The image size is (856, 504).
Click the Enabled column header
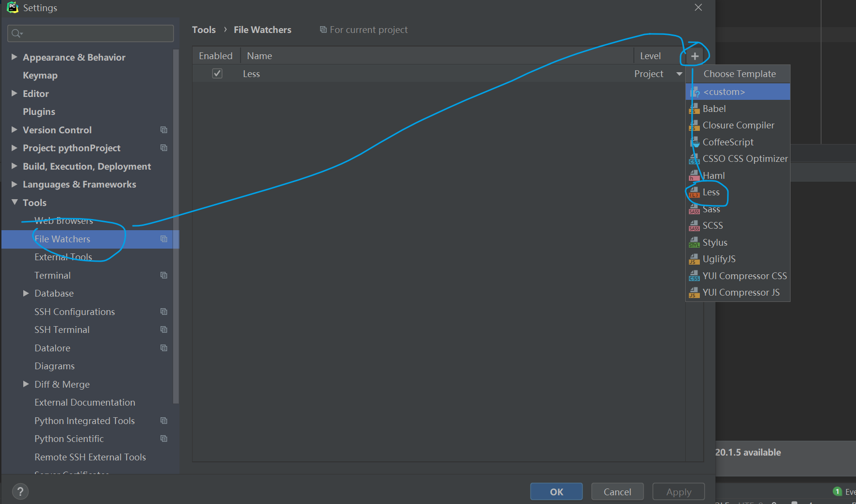pyautogui.click(x=216, y=56)
